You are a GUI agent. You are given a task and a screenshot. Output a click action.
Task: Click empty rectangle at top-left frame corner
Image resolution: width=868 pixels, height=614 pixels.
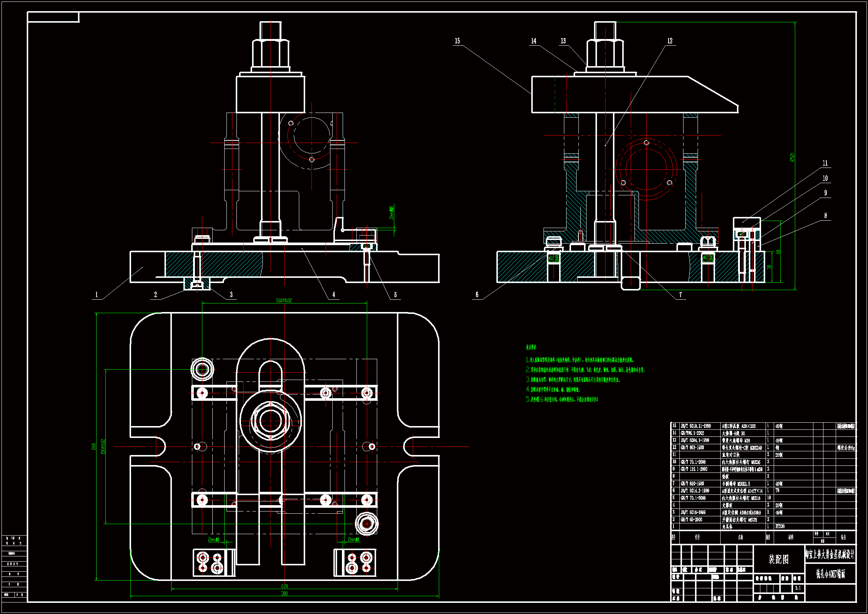(x=53, y=17)
